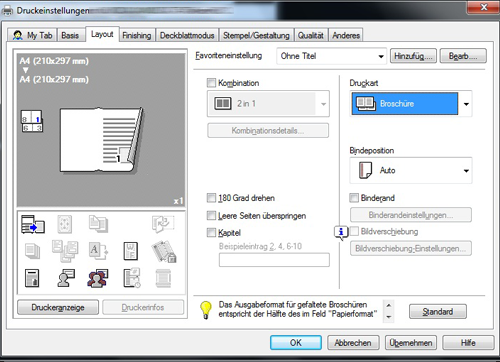Viewport: 500px width, 362px height.
Task: Click Abbrechen to cancel
Action: [353, 343]
